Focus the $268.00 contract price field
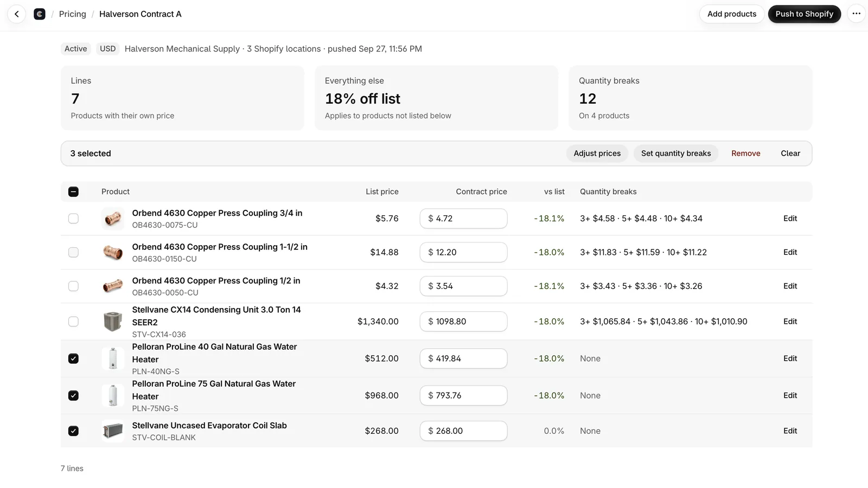The image size is (868, 488). tap(464, 431)
